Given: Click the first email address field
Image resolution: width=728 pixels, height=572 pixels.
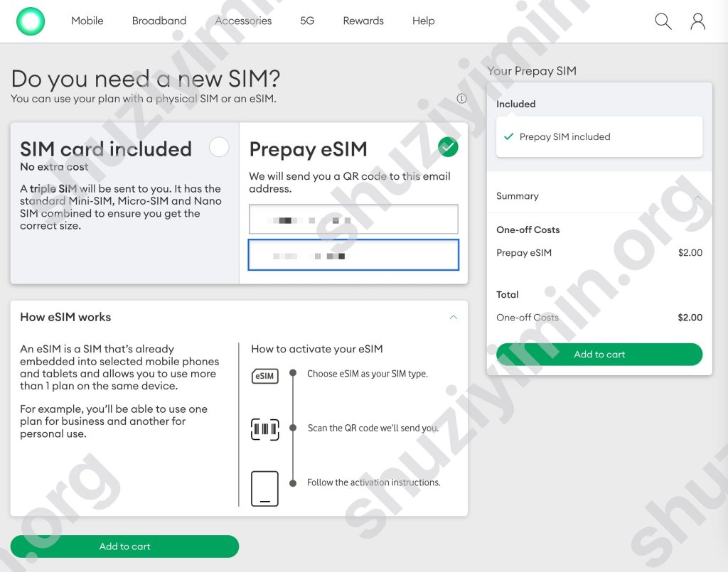Looking at the screenshot, I should (x=353, y=220).
